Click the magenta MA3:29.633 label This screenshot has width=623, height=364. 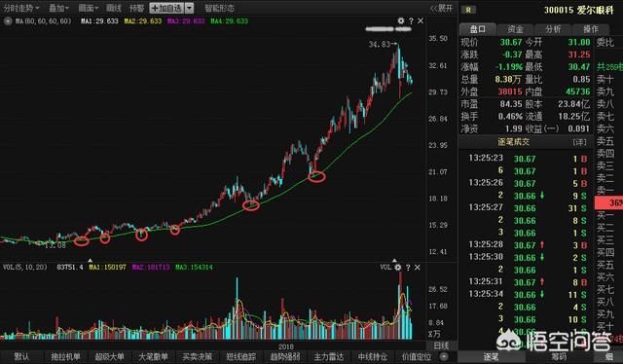186,21
